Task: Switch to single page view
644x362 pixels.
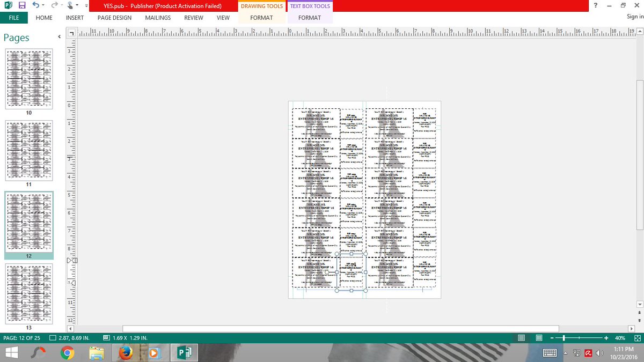Action: pos(522,338)
